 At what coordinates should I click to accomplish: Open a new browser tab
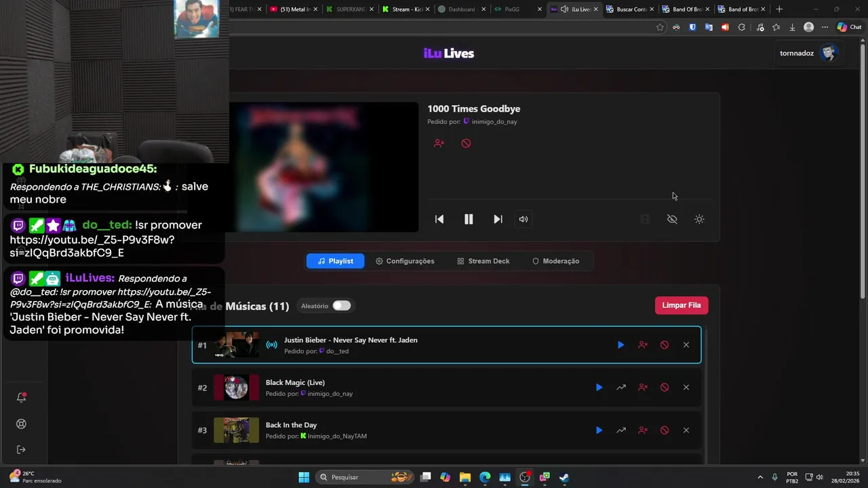[x=779, y=9]
